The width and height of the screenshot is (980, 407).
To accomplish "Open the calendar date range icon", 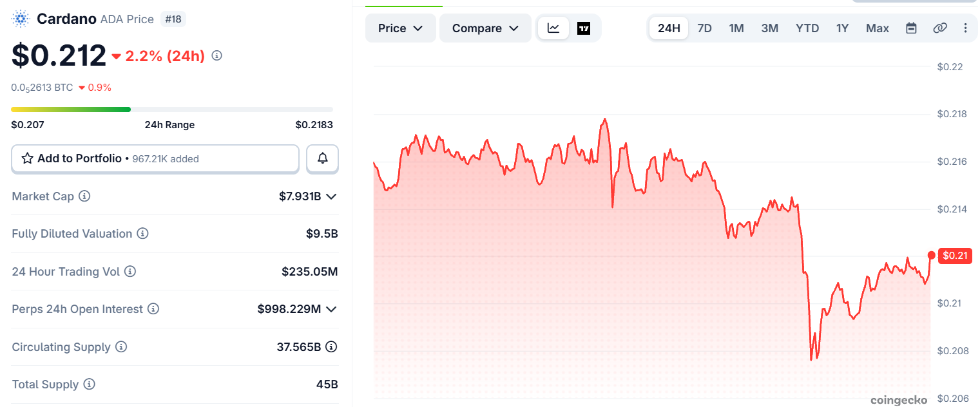I will 911,28.
